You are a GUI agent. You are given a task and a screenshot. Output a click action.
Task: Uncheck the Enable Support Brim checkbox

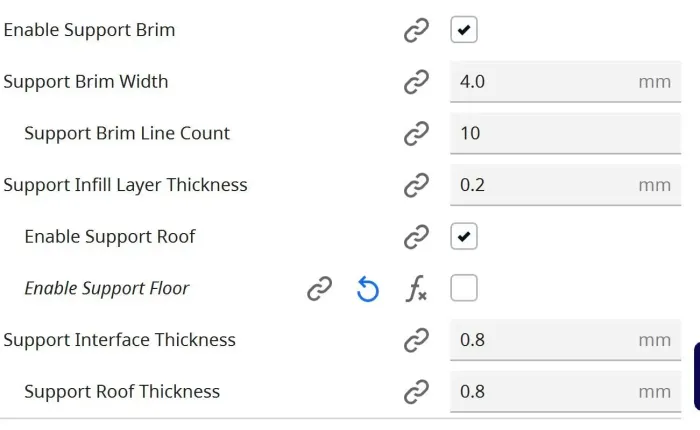tap(464, 30)
